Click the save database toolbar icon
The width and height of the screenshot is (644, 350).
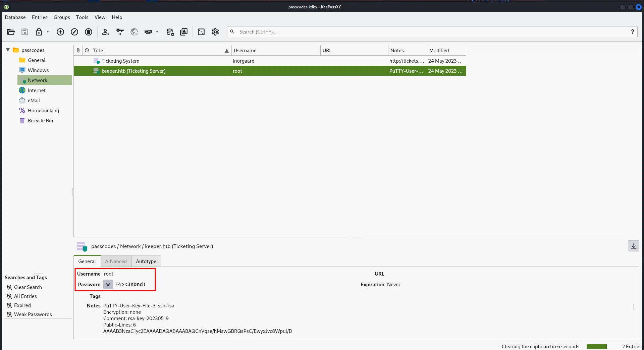(x=25, y=32)
